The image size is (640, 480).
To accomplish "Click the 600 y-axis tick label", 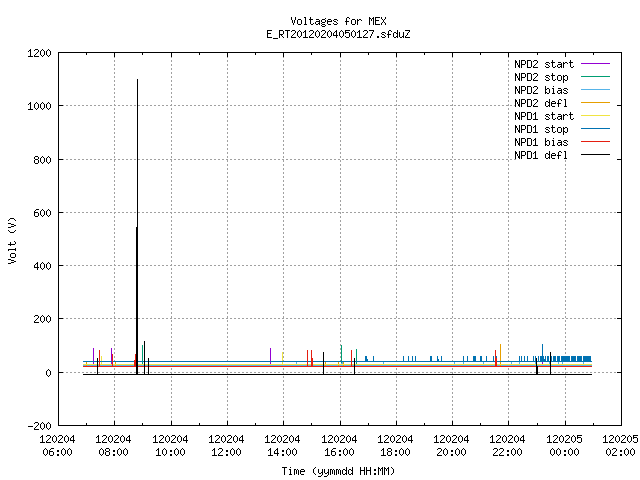I will point(42,213).
